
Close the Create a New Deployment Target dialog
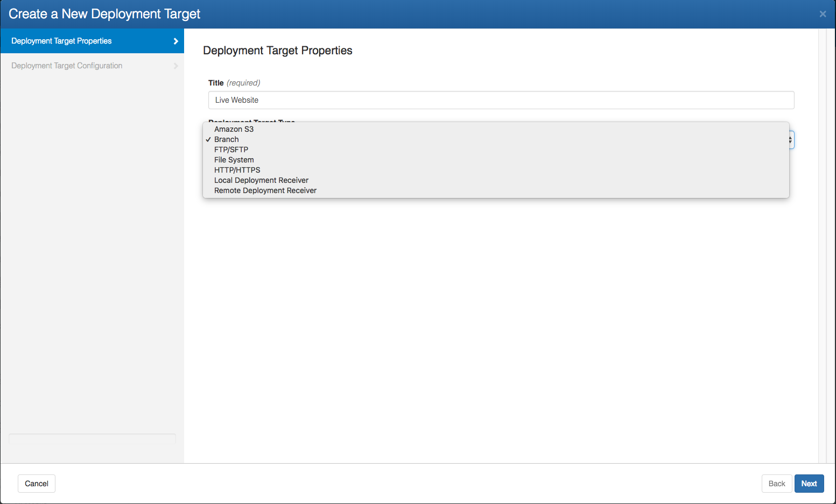pos(822,14)
